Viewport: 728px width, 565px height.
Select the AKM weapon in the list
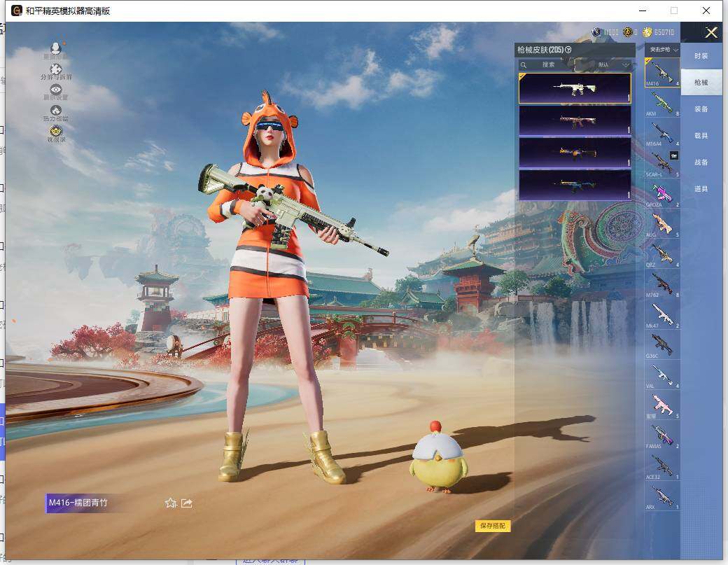[662, 103]
